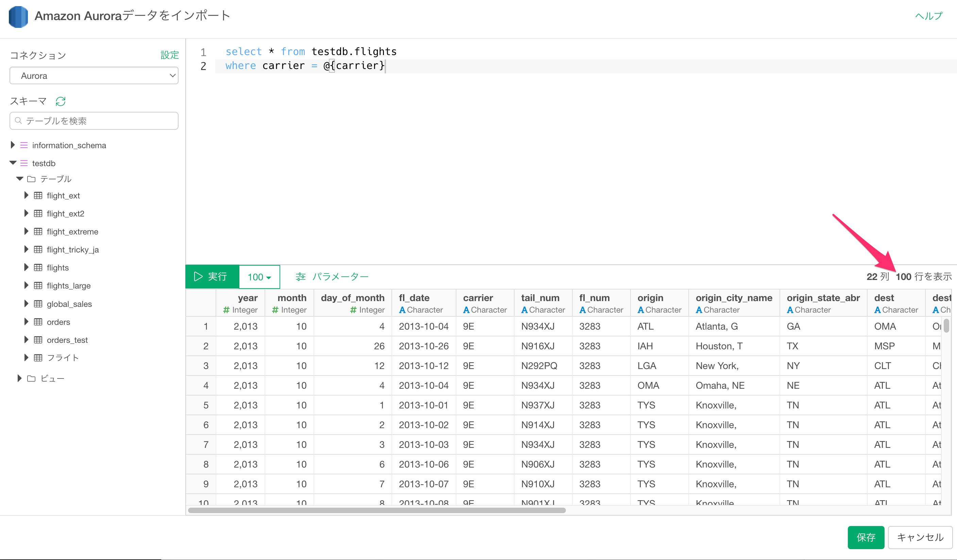Expand the information_schema node
Screen dimensions: 957x560
(13, 145)
